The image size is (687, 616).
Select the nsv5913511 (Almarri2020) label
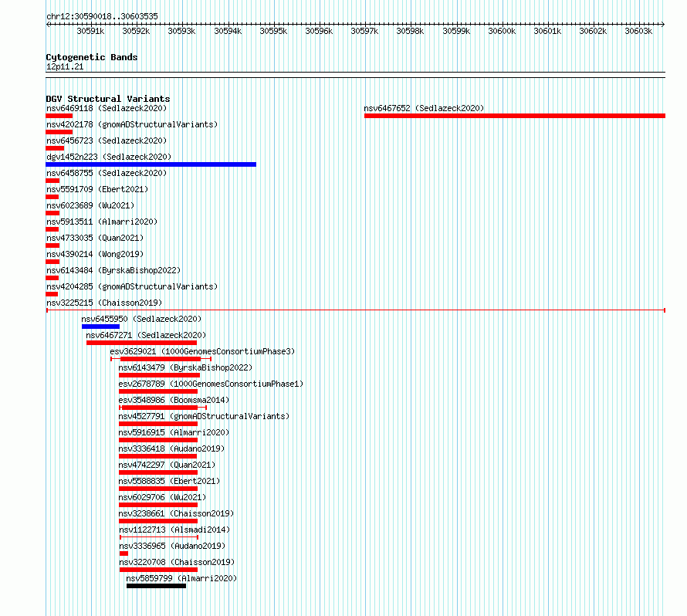tap(102, 222)
